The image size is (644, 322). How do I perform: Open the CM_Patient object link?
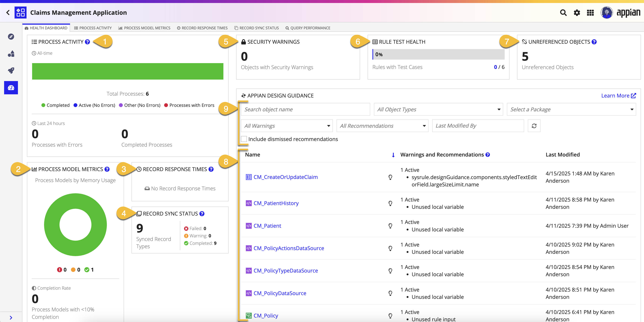pyautogui.click(x=267, y=226)
